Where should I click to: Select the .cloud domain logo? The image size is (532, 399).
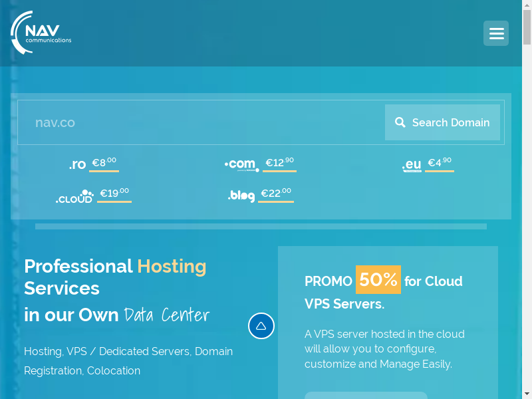(74, 196)
